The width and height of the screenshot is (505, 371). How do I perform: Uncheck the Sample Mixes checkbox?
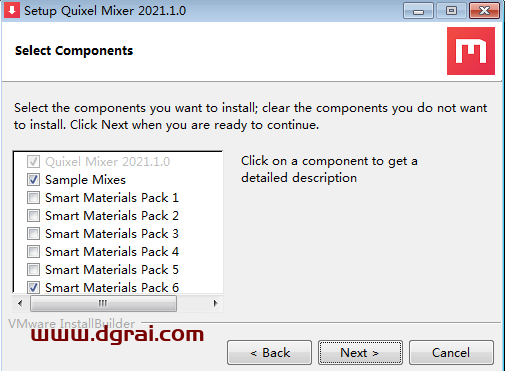[x=33, y=180]
